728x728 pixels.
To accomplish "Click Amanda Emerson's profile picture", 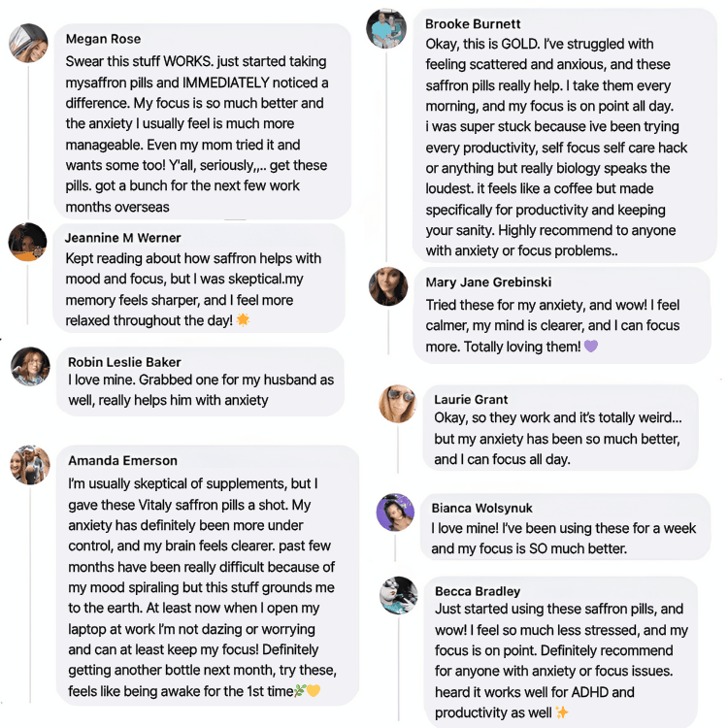I will [x=30, y=465].
